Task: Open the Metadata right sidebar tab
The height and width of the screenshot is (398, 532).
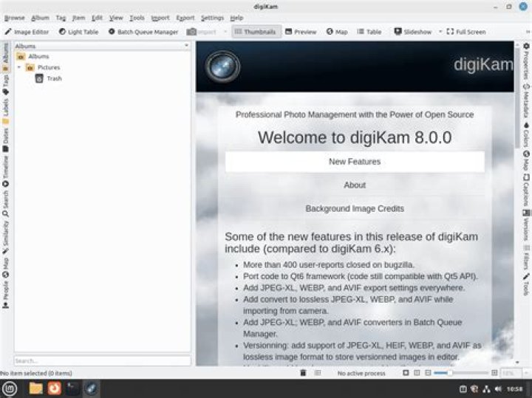Action: click(526, 100)
